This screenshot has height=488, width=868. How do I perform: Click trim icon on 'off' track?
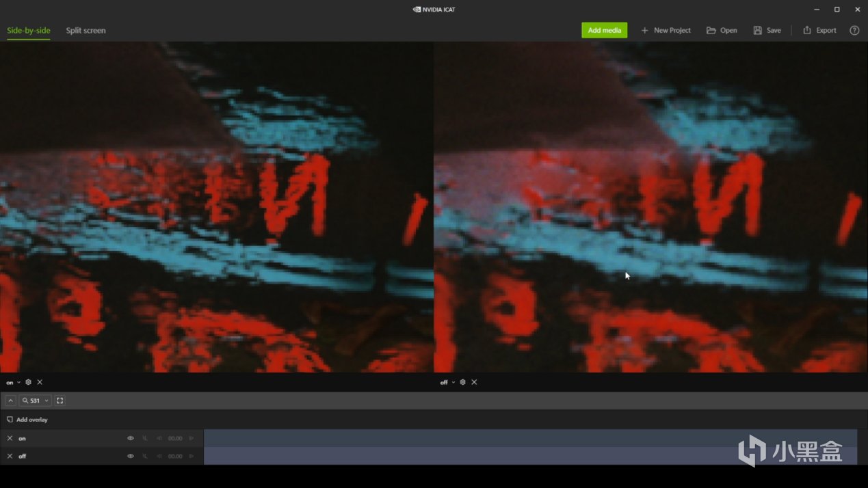tap(145, 456)
